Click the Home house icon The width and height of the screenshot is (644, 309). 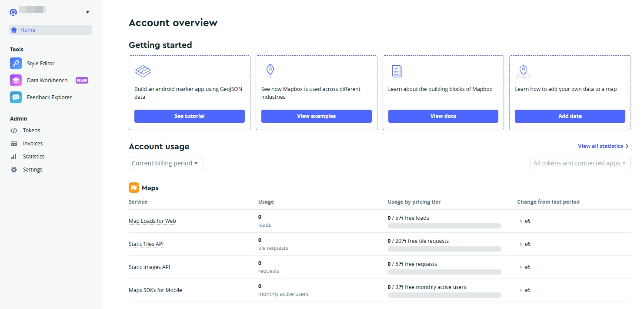pyautogui.click(x=14, y=30)
